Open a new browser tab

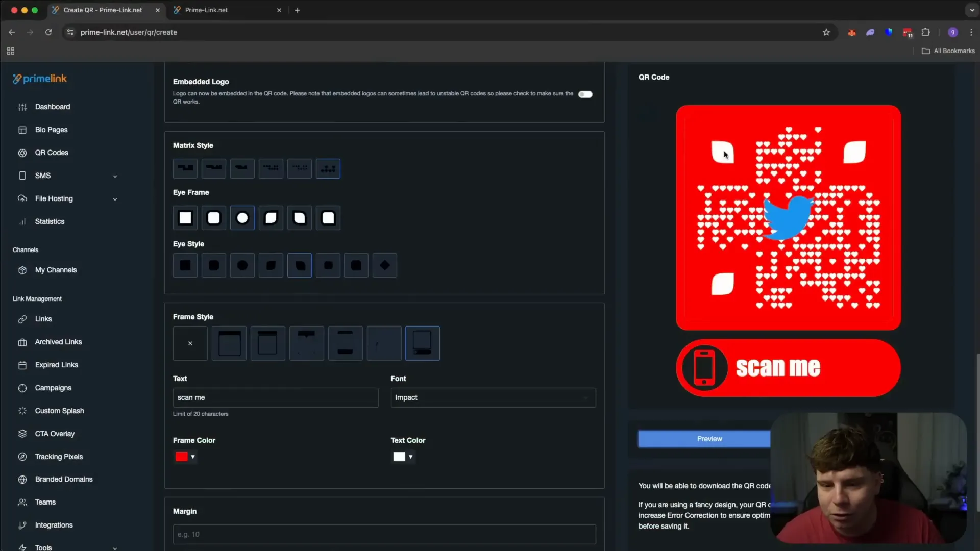pyautogui.click(x=298, y=10)
